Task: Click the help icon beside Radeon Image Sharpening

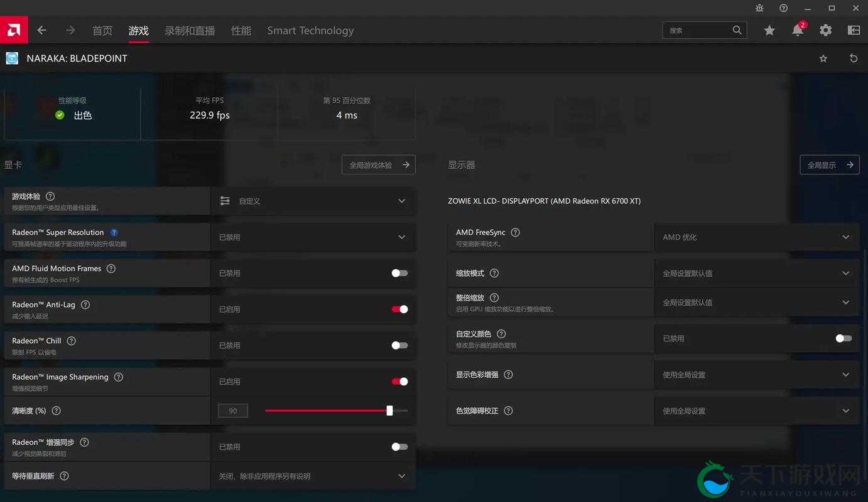Action: [119, 377]
